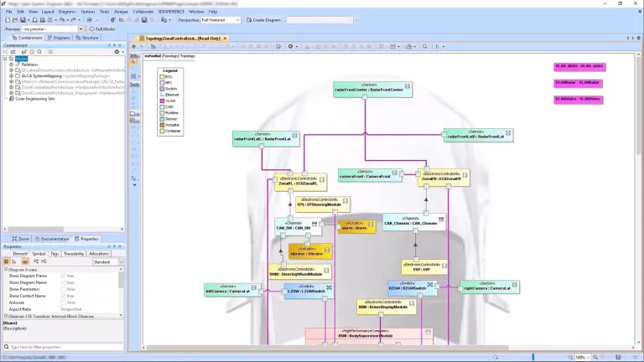Image resolution: width=644 pixels, height=362 pixels.
Task: Open the diagram toolbar gear settings
Action: click(290, 46)
